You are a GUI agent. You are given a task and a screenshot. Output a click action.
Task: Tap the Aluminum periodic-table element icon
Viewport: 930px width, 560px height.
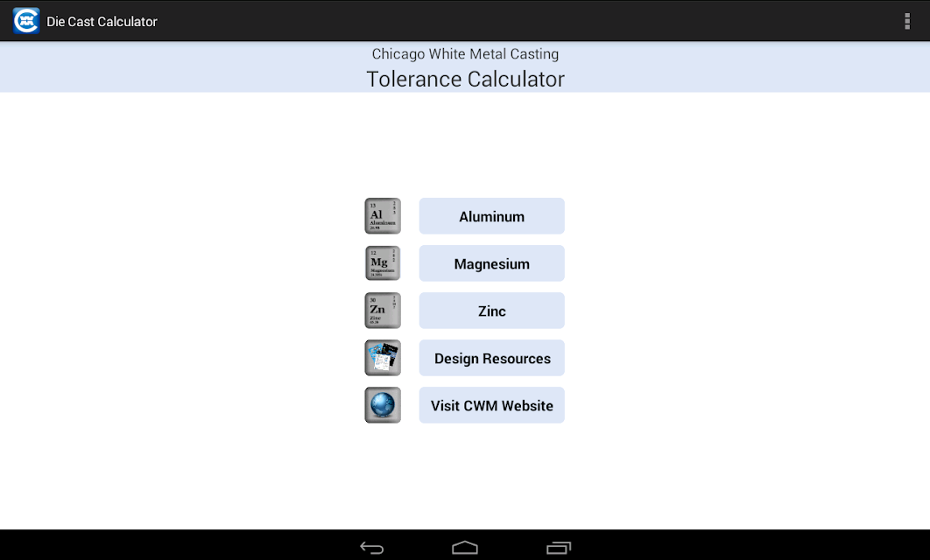pos(383,216)
